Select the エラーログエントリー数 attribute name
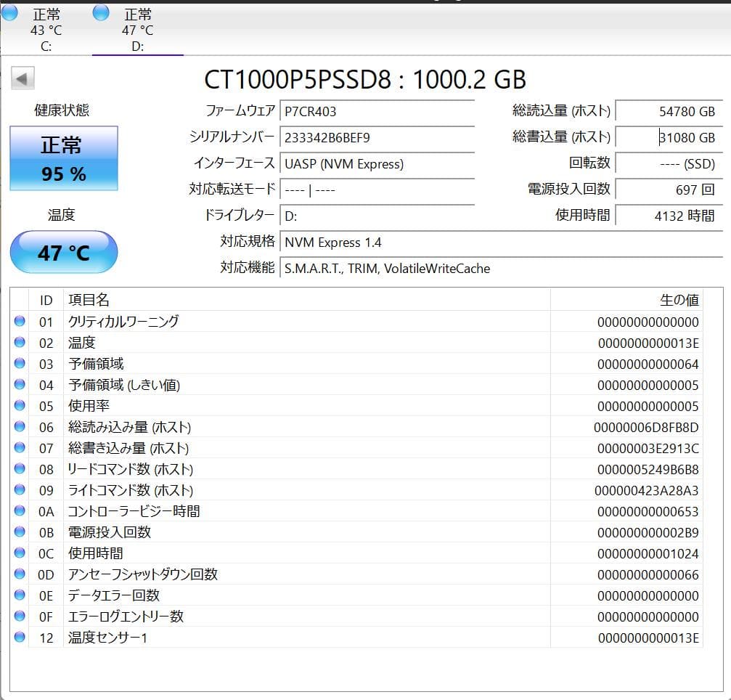 [x=126, y=616]
